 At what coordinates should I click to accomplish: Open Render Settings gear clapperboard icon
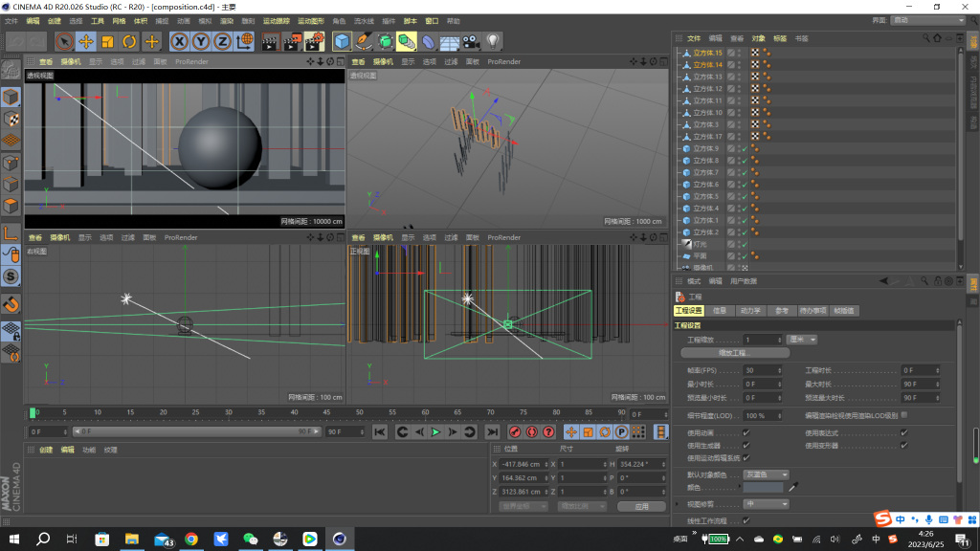point(314,42)
